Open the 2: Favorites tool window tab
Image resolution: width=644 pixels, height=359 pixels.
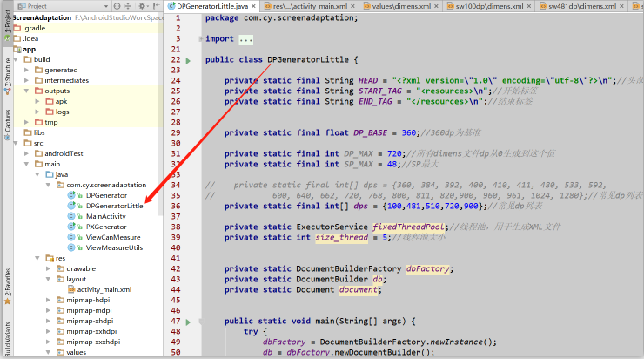tap(7, 287)
